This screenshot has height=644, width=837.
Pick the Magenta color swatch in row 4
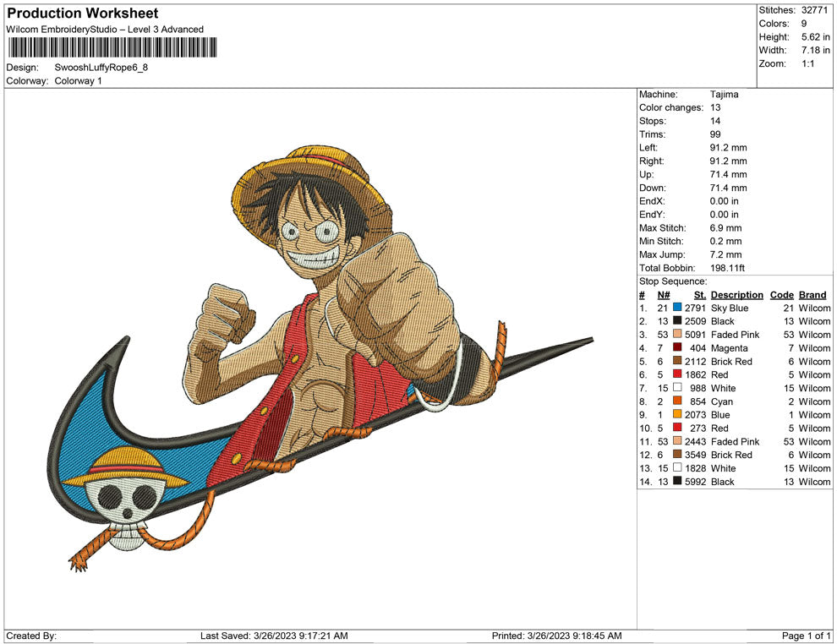coord(677,348)
